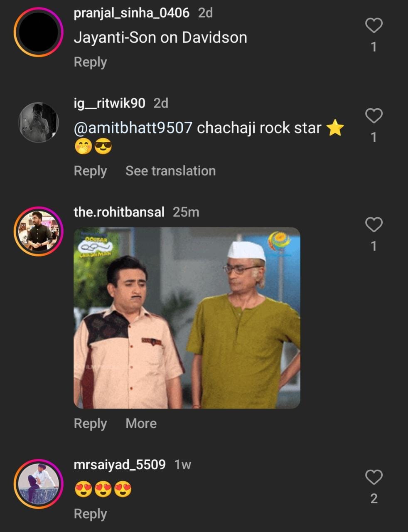The height and width of the screenshot is (532, 408).
Task: Like ig__ritwik90's chachaji rock star comment
Action: tap(374, 116)
